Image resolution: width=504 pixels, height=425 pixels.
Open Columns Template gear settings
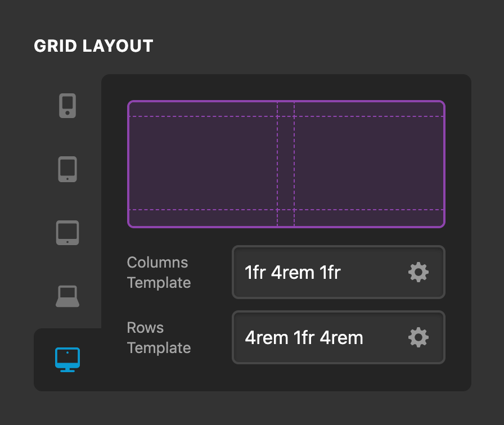point(418,273)
